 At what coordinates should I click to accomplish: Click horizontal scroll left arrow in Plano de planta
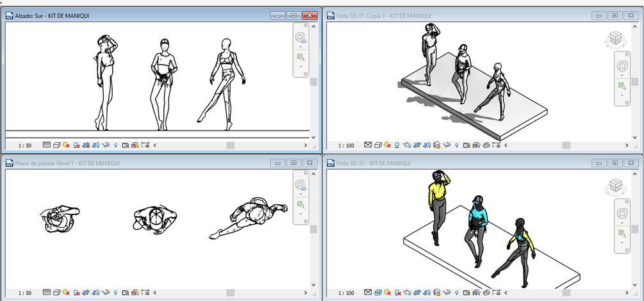point(155,293)
